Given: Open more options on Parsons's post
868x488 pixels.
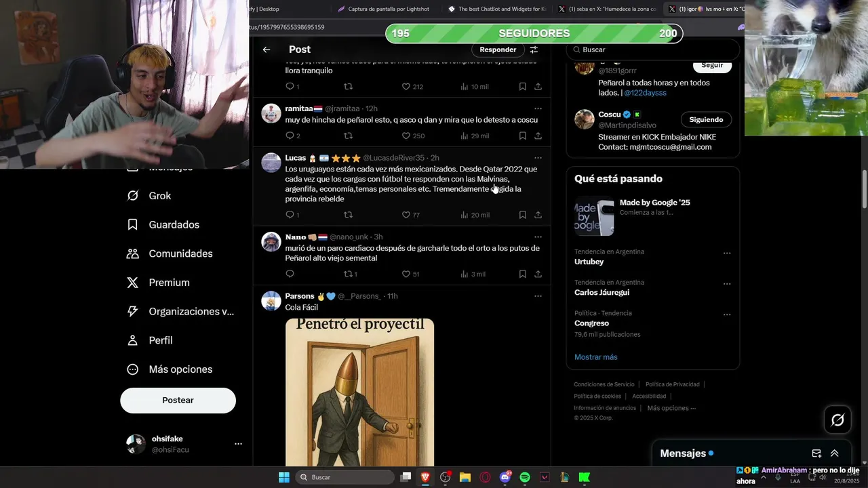Looking at the screenshot, I should (538, 296).
